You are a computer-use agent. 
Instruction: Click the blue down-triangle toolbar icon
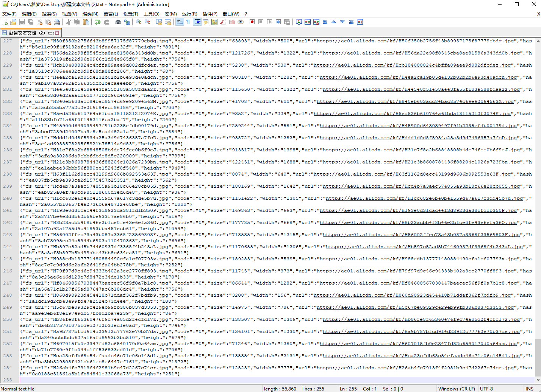342,22
